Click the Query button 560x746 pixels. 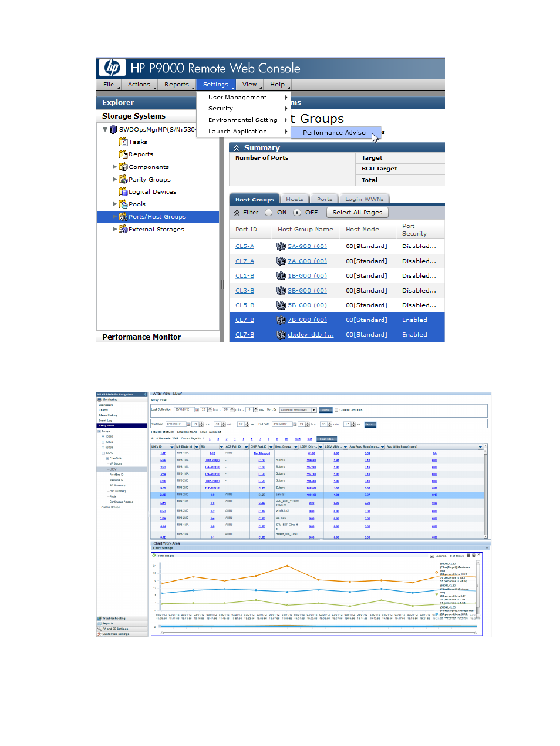pyautogui.click(x=326, y=410)
